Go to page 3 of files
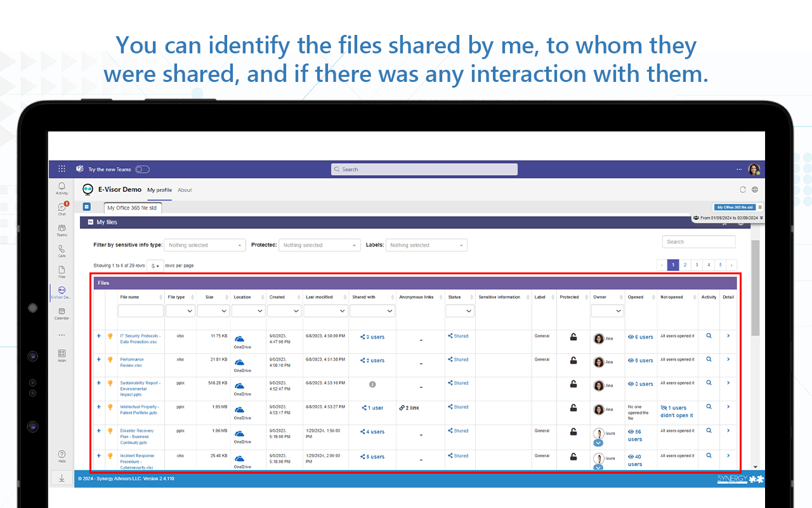The width and height of the screenshot is (812, 508). tap(697, 265)
